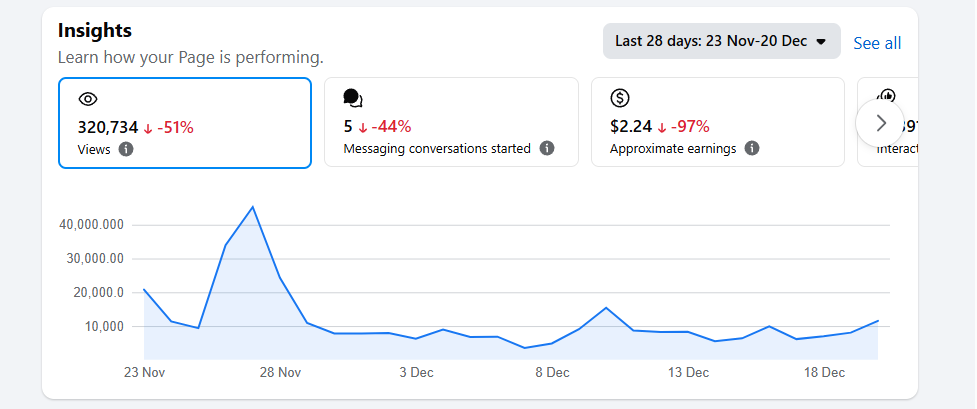This screenshot has width=977, height=409.
Task: Click the Insights heading
Action: click(95, 31)
